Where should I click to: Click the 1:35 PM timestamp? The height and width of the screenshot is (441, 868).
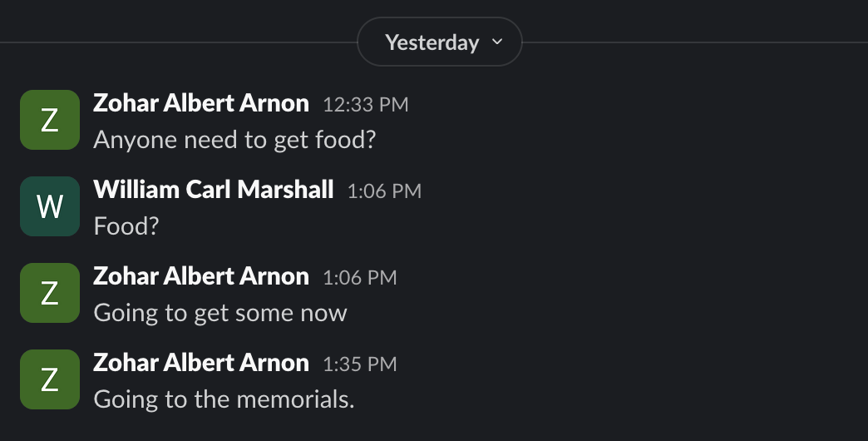click(x=360, y=364)
